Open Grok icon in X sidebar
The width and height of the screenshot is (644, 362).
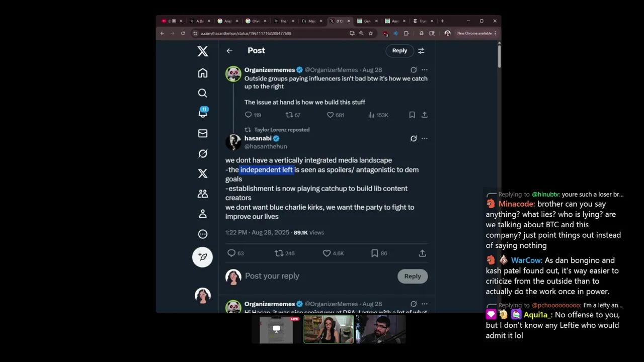[x=203, y=153]
